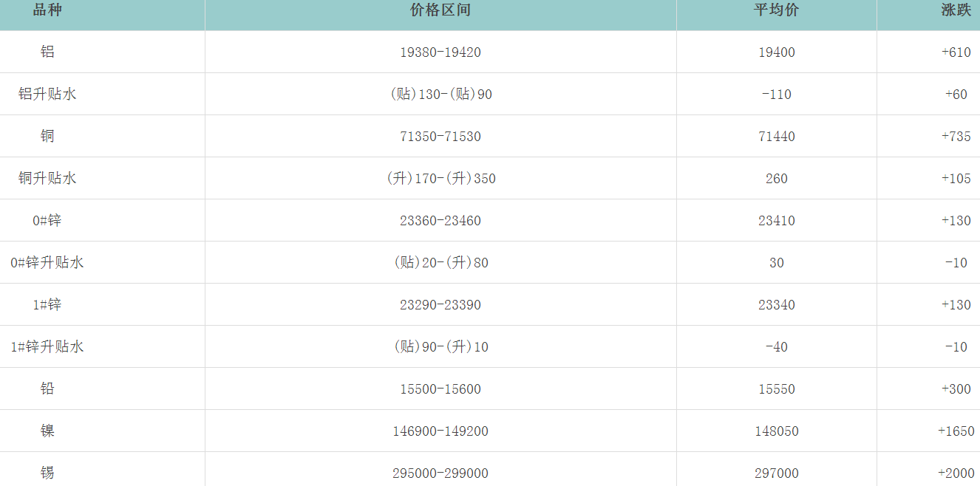Viewport: 980px width, 486px height.
Task: Select 0#锌升贴水 row label
Action: point(47,263)
